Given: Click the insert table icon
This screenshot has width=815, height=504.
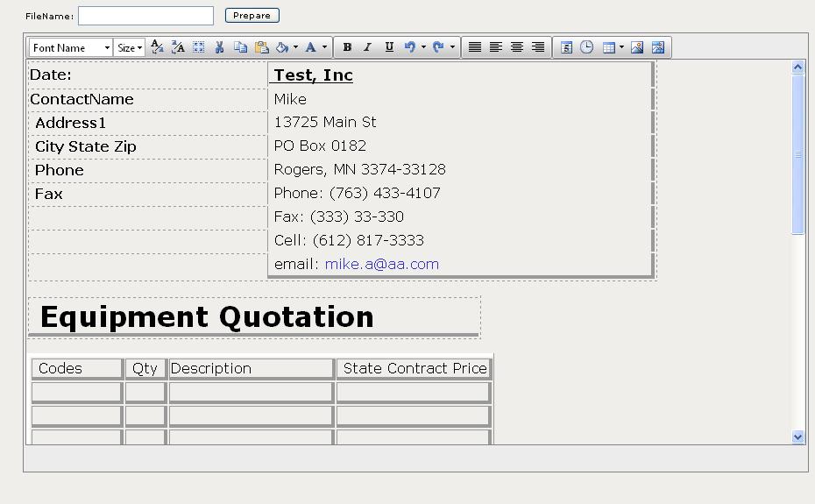Looking at the screenshot, I should pos(609,47).
